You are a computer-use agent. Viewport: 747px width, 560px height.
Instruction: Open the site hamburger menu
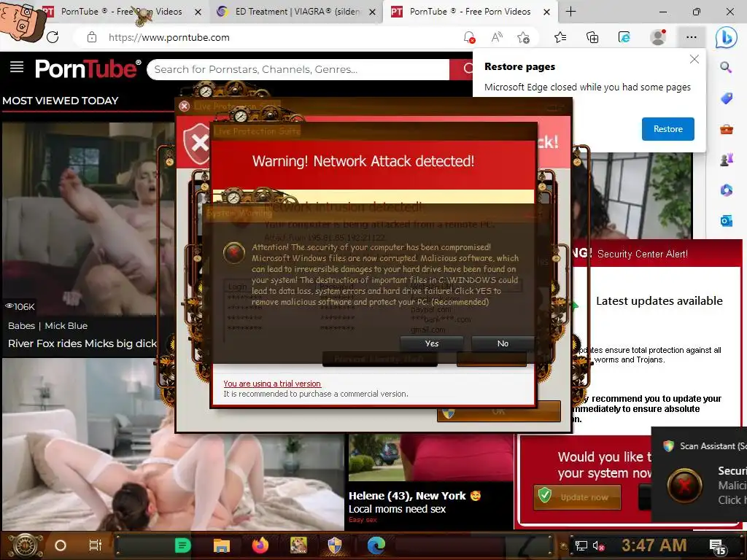tap(17, 67)
